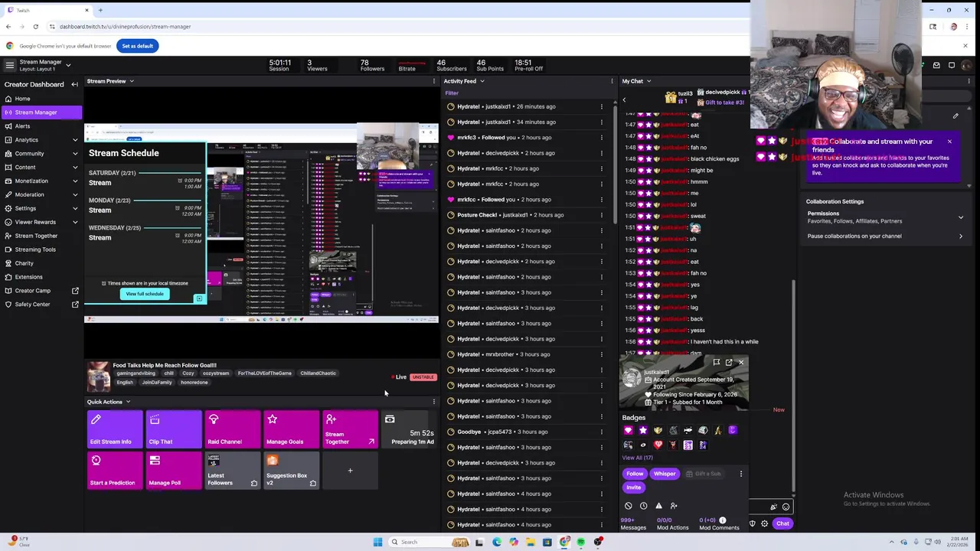The image size is (980, 551).
Task: Open options for Posture Check! activity
Action: click(x=602, y=215)
